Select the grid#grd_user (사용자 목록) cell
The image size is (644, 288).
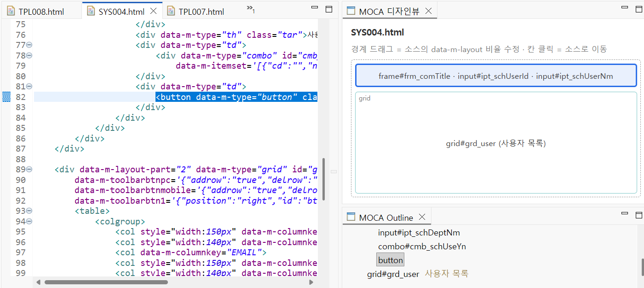point(496,143)
